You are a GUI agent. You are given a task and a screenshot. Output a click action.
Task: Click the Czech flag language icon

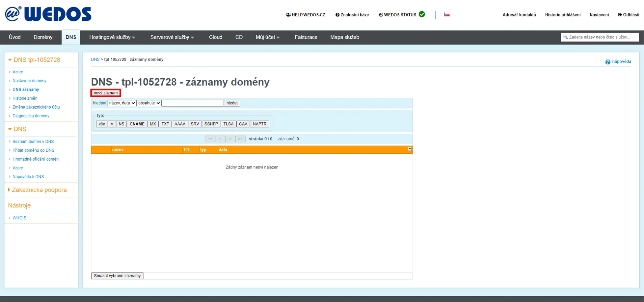pos(447,15)
